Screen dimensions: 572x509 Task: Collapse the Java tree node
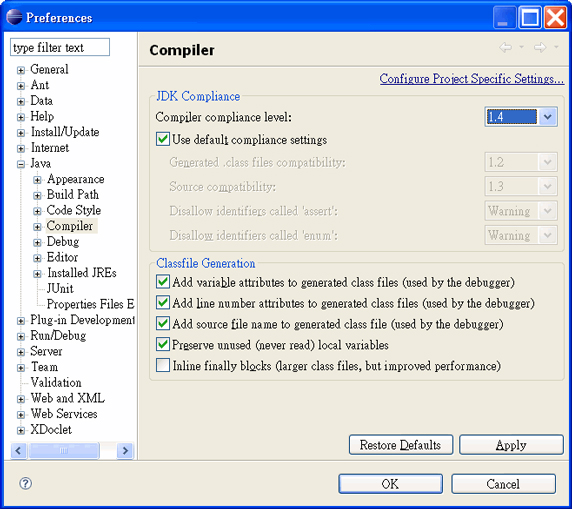(x=21, y=164)
